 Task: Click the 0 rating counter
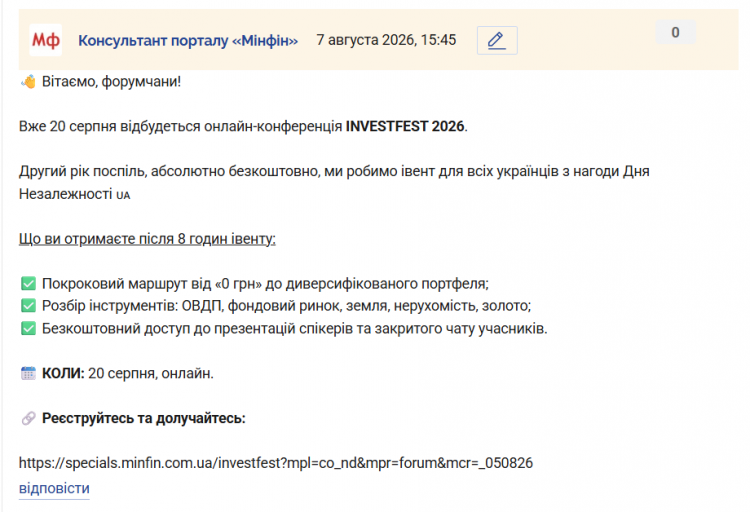pos(675,33)
